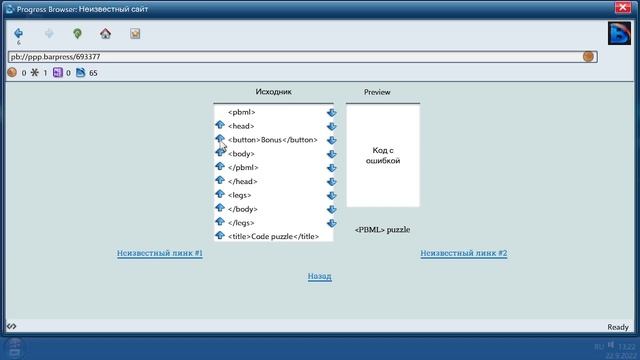This screenshot has height=360, width=640.
Task: Click the blue page counter icon showing 65
Action: [80, 73]
